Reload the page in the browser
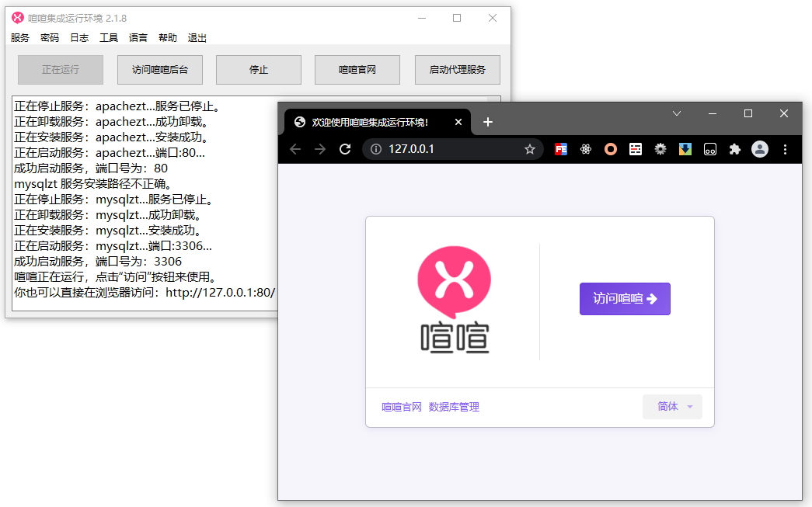This screenshot has height=507, width=812. pyautogui.click(x=345, y=149)
